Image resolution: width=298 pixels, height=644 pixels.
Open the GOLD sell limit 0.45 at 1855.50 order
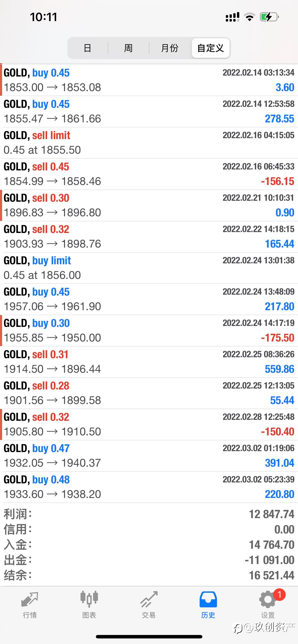pyautogui.click(x=149, y=143)
